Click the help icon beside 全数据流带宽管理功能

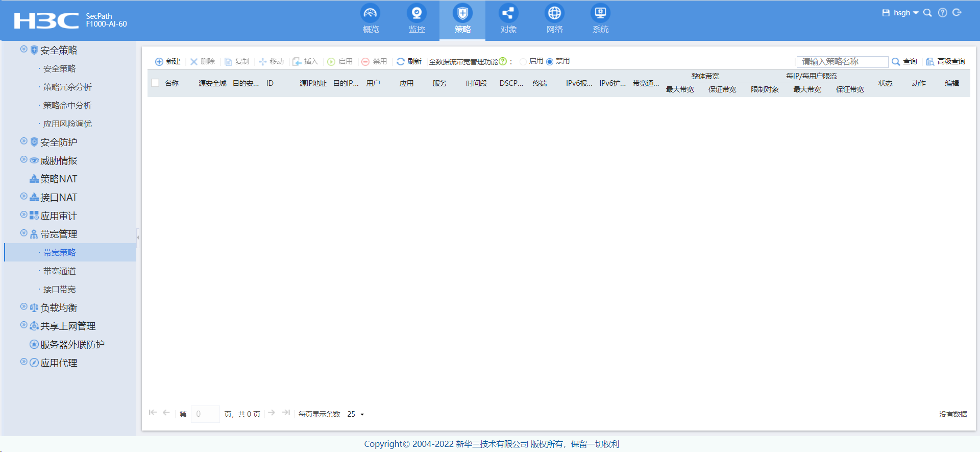tap(503, 61)
